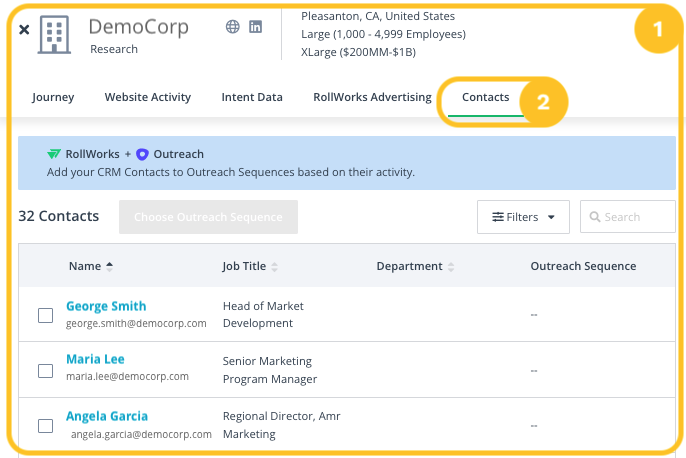Click the DemoCorp building icon
This screenshot has width=686, height=458.
tap(55, 35)
